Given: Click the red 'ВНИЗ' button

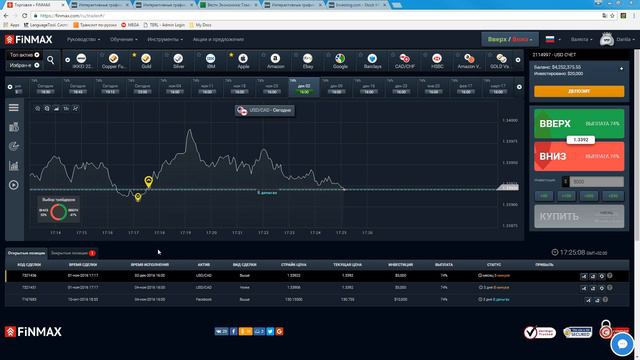Looking at the screenshot, I should (x=579, y=156).
